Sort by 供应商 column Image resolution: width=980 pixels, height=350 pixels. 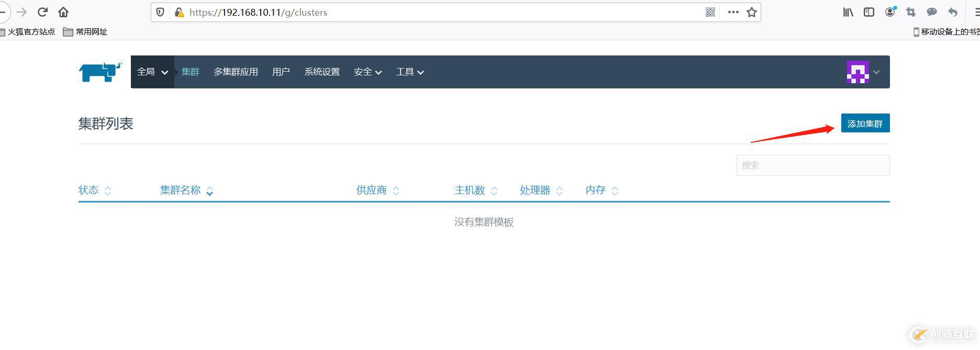click(377, 190)
